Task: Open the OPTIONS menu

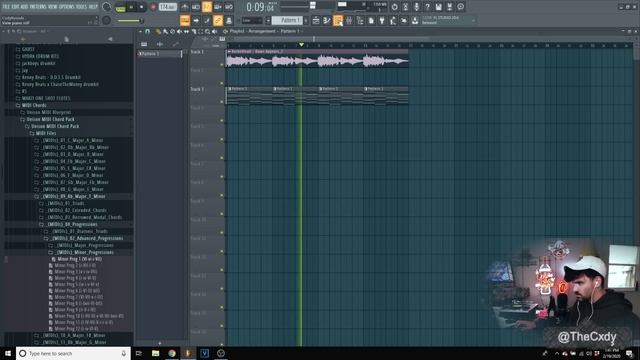Action: coord(67,7)
